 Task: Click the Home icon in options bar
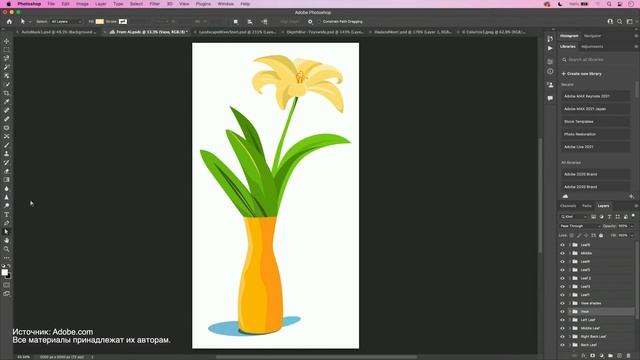[9, 22]
